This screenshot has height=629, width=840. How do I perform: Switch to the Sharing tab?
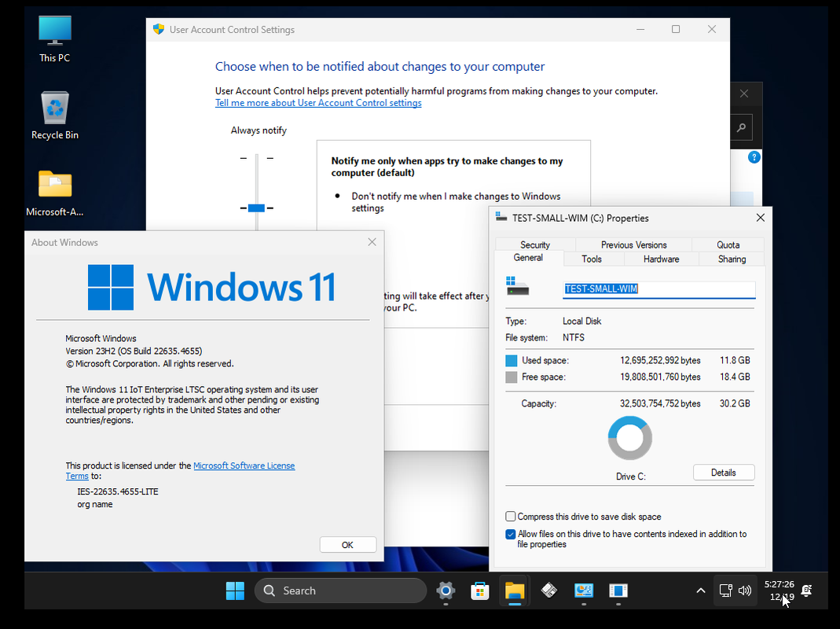coord(732,259)
